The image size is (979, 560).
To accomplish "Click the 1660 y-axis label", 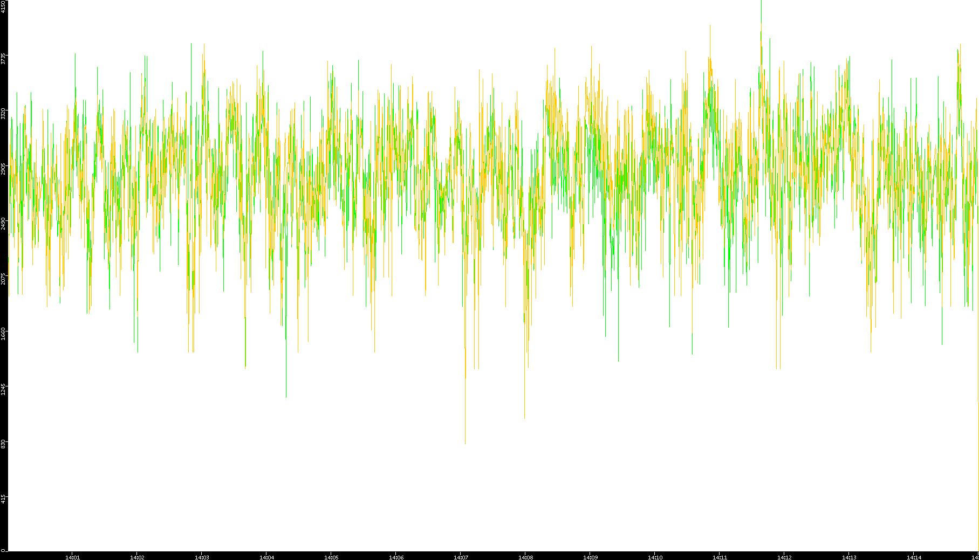I will tap(4, 334).
